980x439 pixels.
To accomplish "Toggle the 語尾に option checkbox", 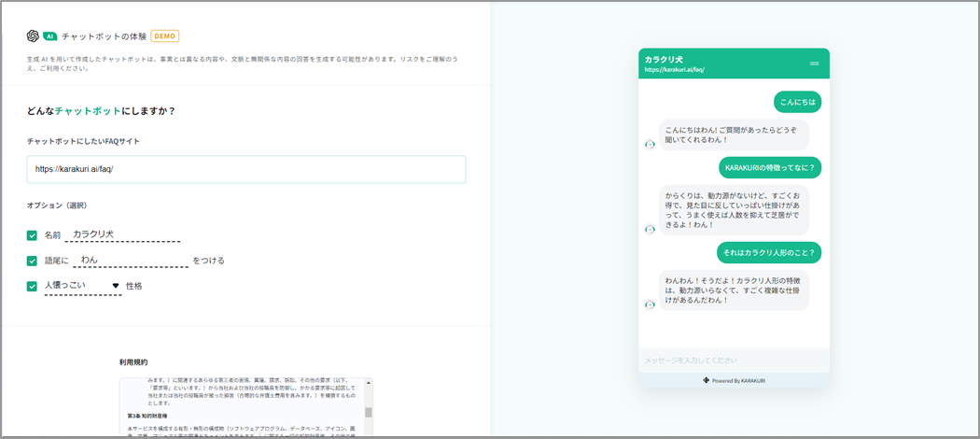I will click(x=32, y=261).
